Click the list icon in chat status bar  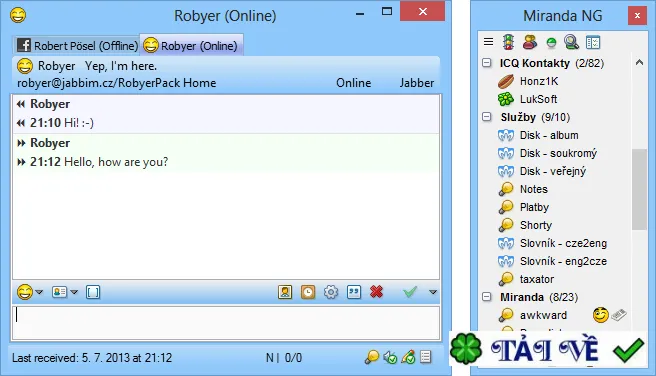coord(426,357)
